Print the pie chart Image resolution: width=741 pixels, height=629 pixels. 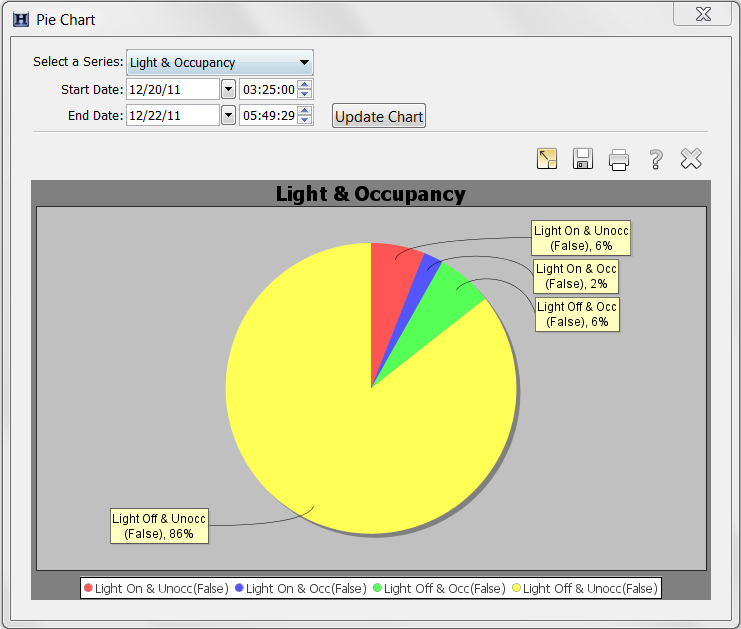[x=619, y=158]
